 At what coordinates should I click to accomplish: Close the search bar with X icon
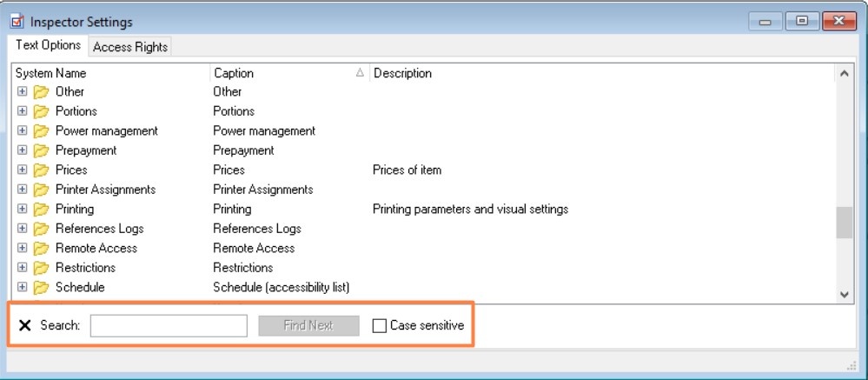[24, 325]
